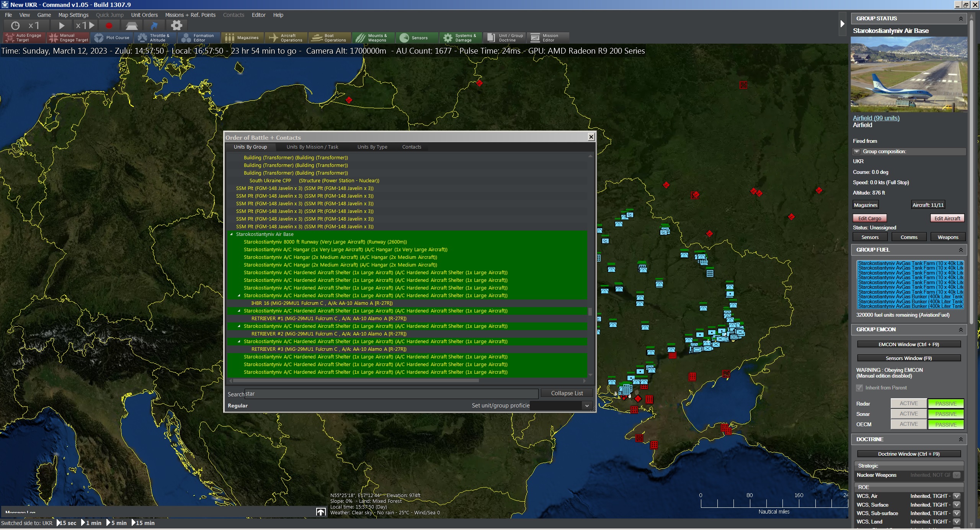
Task: Click the Search field in Order of Battle
Action: [391, 394]
